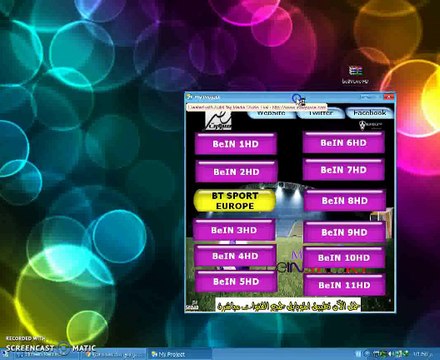Image resolution: width=440 pixels, height=360 pixels.
Task: Launch the BT SPORT EUROPE channel
Action: pyautogui.click(x=235, y=201)
